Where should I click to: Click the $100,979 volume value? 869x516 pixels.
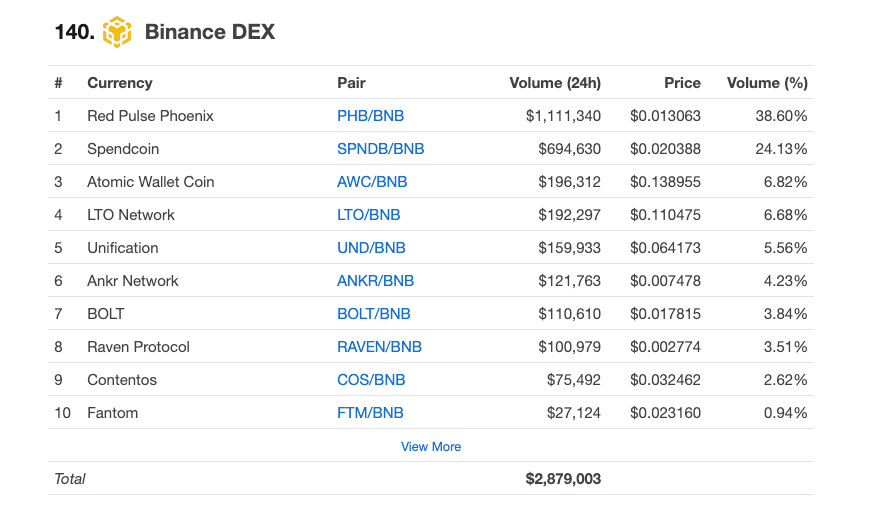tap(569, 347)
